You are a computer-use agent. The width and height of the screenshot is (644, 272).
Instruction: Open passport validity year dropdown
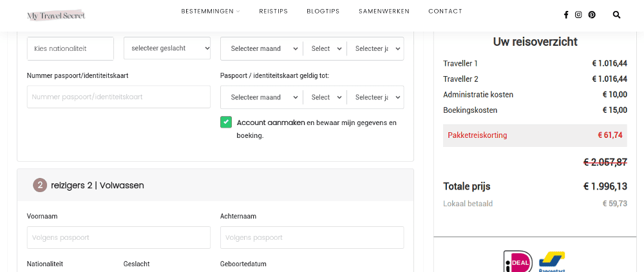point(376,97)
